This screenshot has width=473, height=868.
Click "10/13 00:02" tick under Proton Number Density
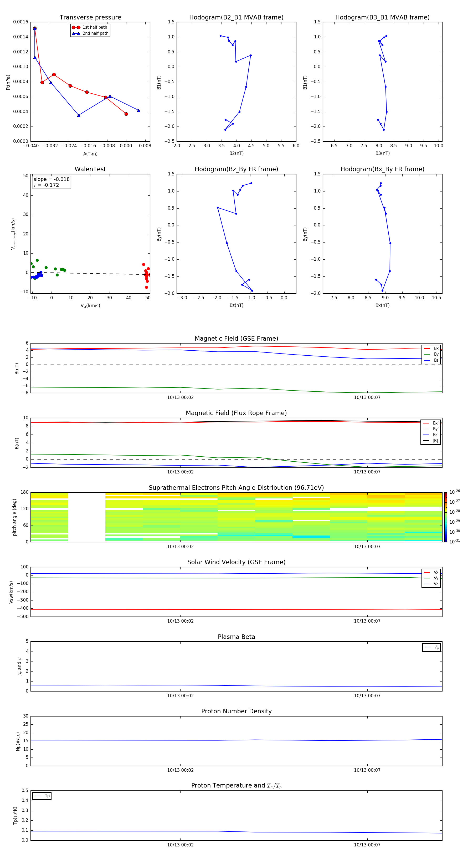coord(181,770)
